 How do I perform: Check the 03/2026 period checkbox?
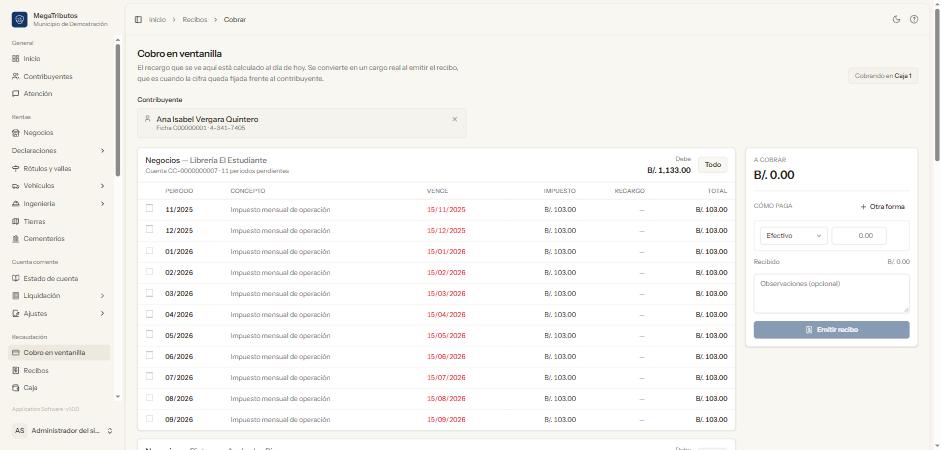pos(149,293)
